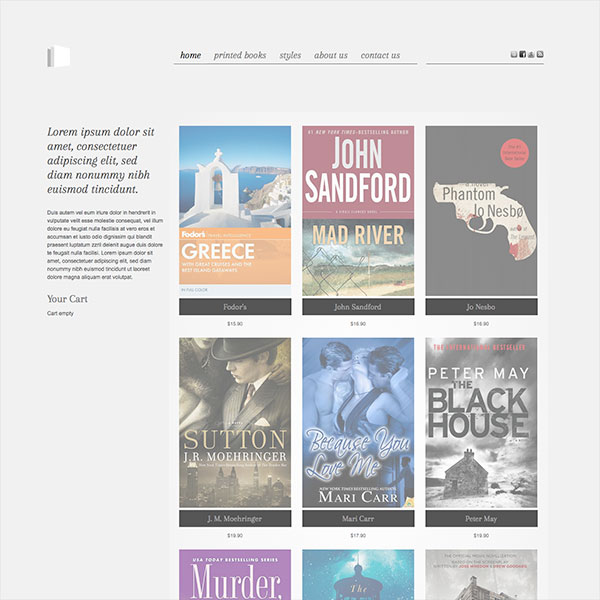Click the Your Cart heading
600x600 pixels.
point(67,299)
